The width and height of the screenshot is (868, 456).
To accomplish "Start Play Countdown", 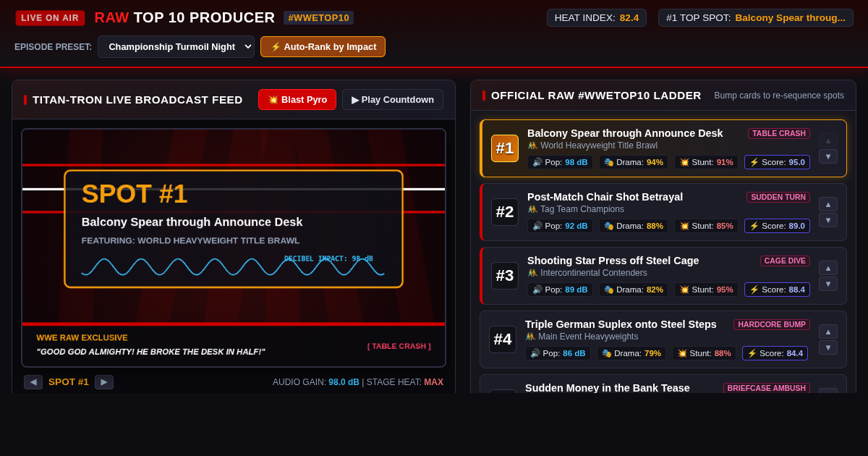I will [x=393, y=99].
